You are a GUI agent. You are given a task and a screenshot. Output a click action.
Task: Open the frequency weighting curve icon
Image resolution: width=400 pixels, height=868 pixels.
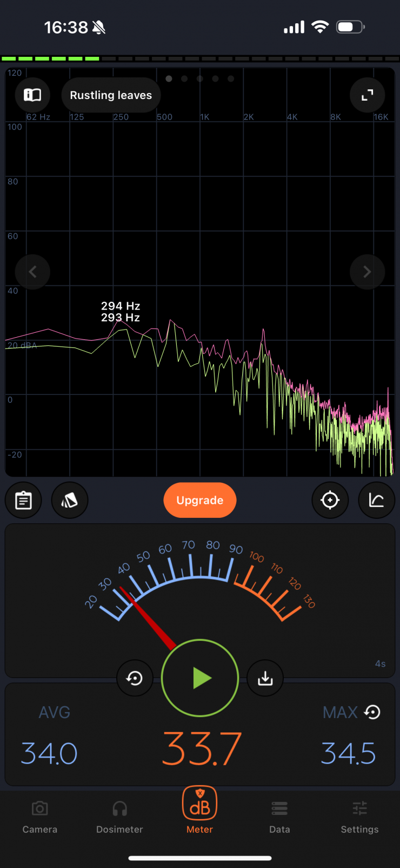tap(377, 500)
